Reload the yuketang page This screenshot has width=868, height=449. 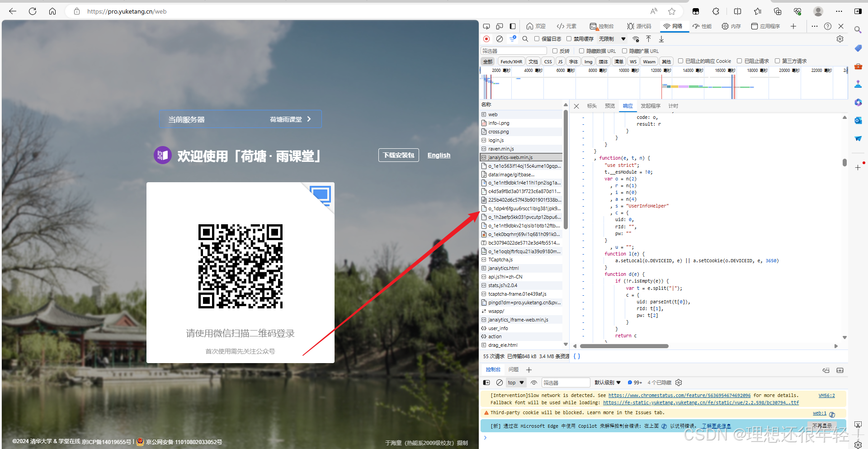click(x=33, y=11)
